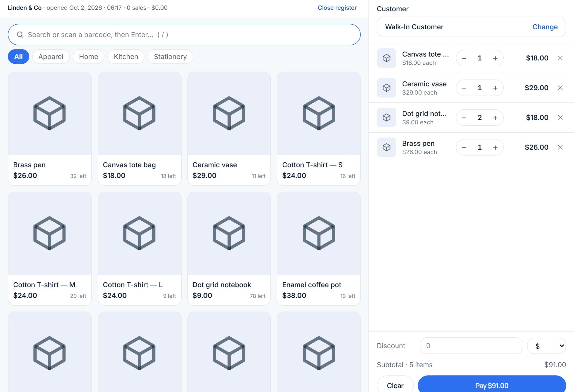Add Brass pen product card
This screenshot has height=392, width=574.
pos(50,128)
